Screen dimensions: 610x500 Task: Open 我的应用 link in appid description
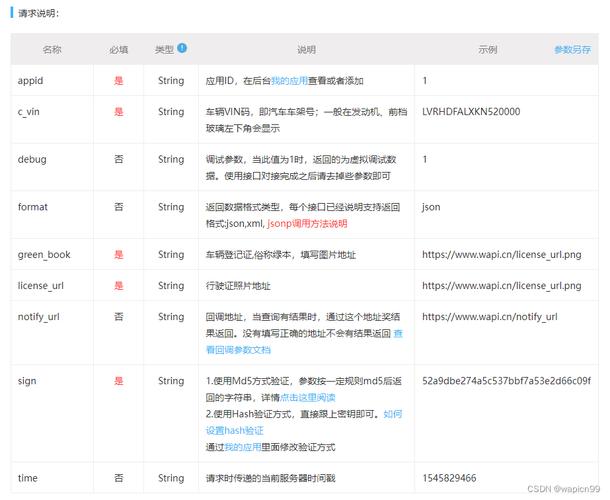tap(289, 81)
